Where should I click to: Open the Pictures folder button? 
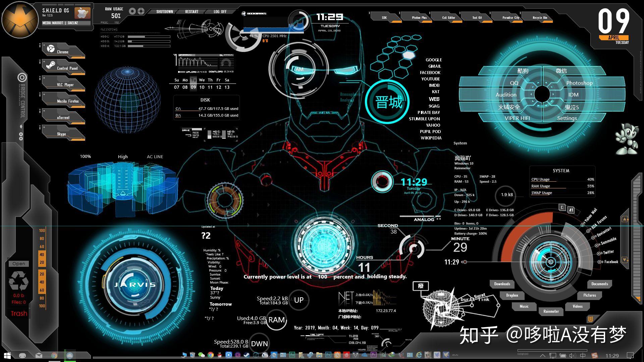click(590, 295)
